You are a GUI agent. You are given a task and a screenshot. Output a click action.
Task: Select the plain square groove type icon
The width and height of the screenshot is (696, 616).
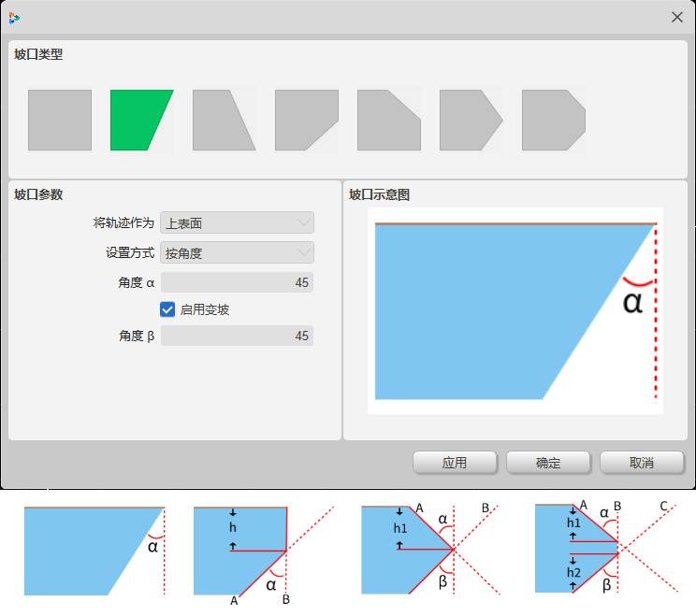coord(60,121)
